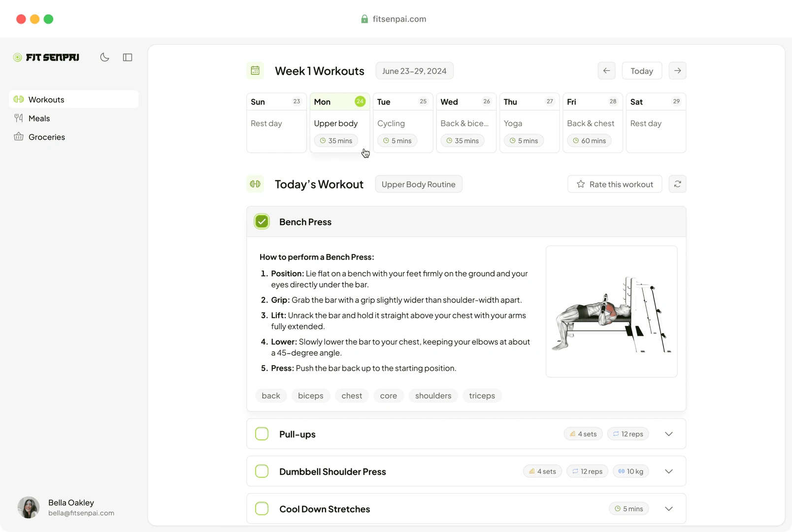
Task: Toggle dark mode with the moon icon
Action: (x=104, y=57)
